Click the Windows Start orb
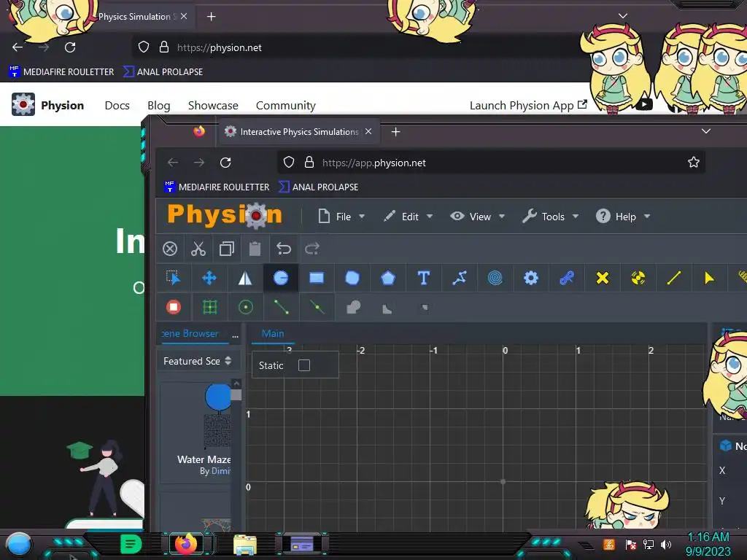This screenshot has width=747, height=560. point(19,544)
